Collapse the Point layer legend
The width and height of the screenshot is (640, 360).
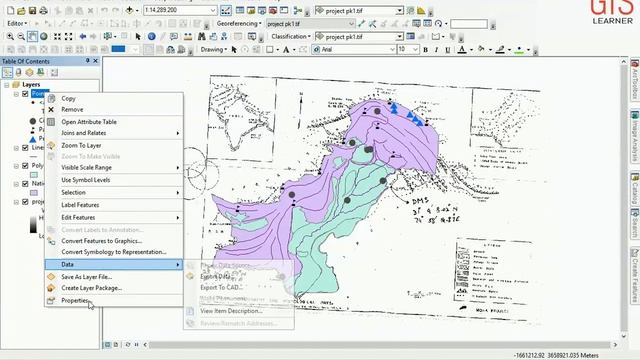coord(16,94)
